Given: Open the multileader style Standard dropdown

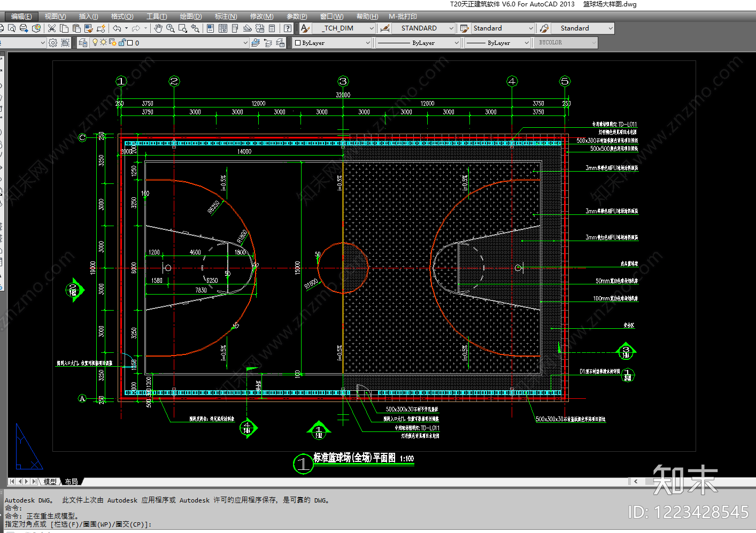Looking at the screenshot, I should tap(610, 28).
